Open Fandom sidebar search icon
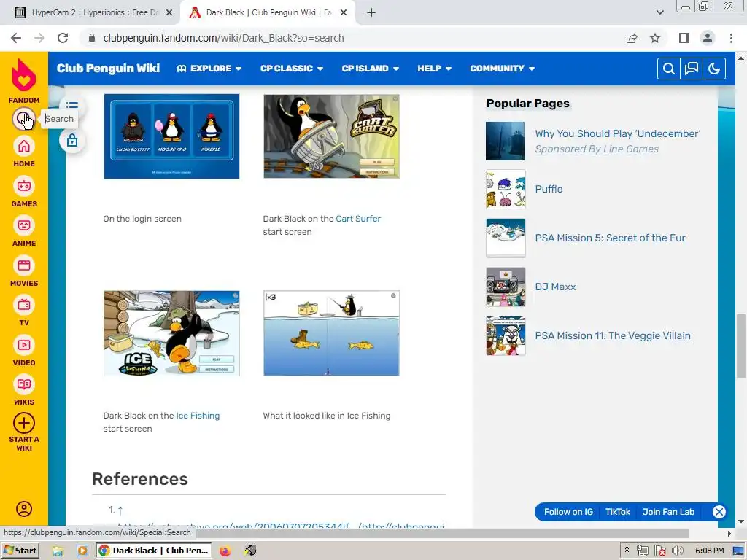Viewport: 747px width, 560px height. [x=24, y=119]
